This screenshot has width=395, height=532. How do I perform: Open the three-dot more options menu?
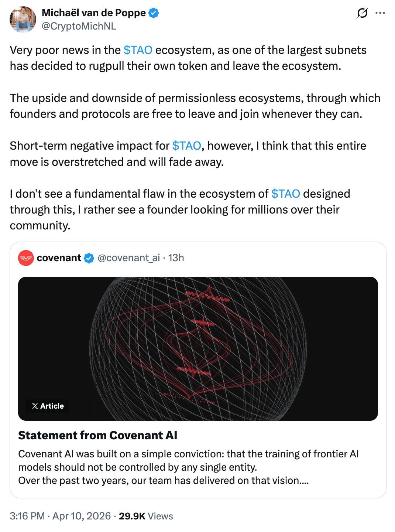pos(380,13)
